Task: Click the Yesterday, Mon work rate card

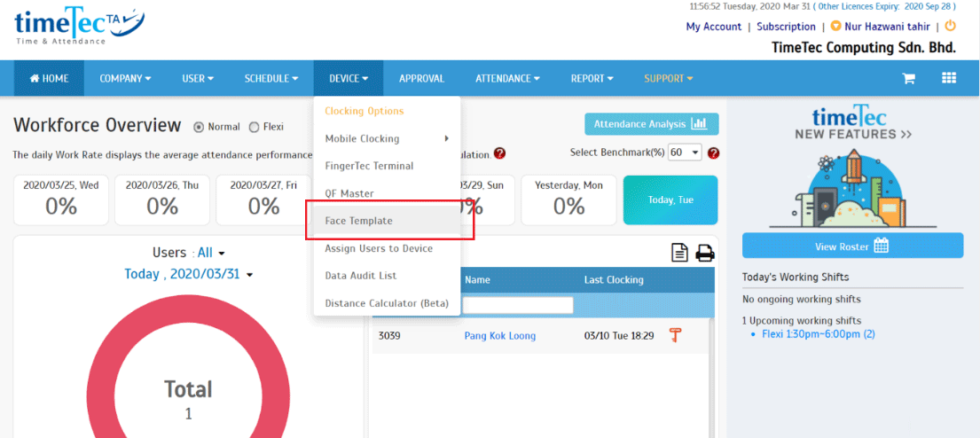Action: [568, 200]
